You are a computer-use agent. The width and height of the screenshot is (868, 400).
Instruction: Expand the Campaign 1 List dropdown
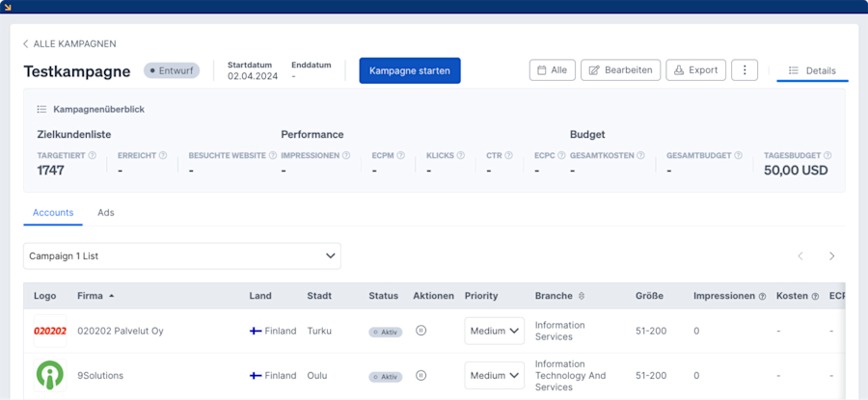point(182,256)
